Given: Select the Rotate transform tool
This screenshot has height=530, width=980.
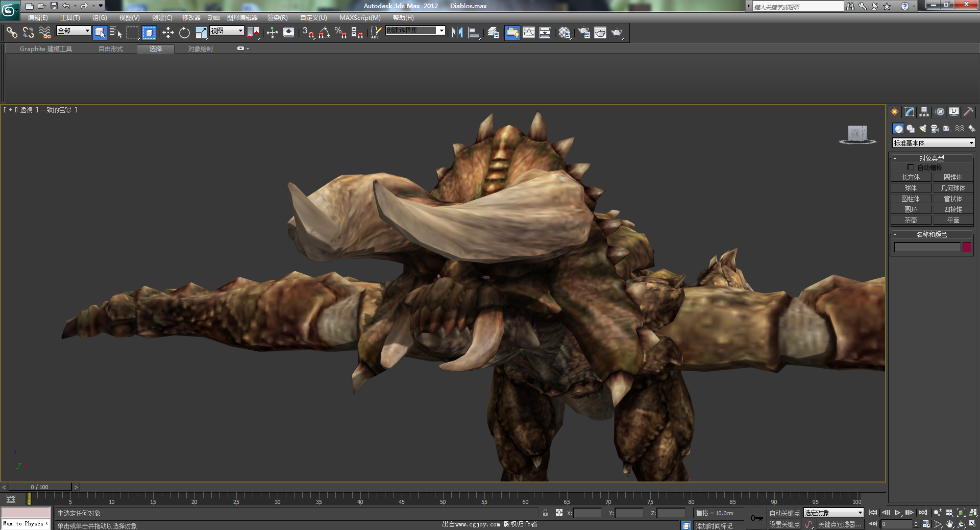Looking at the screenshot, I should click(184, 33).
